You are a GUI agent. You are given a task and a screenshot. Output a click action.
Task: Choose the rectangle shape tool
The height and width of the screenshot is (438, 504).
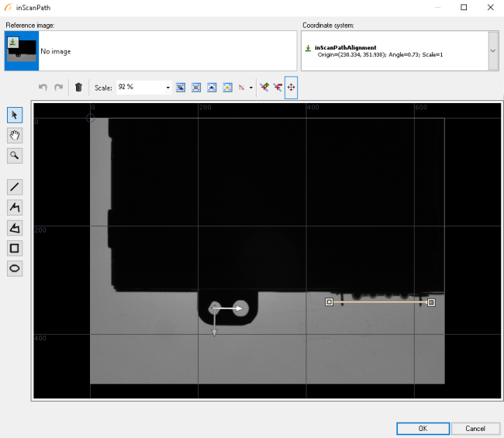coord(15,248)
